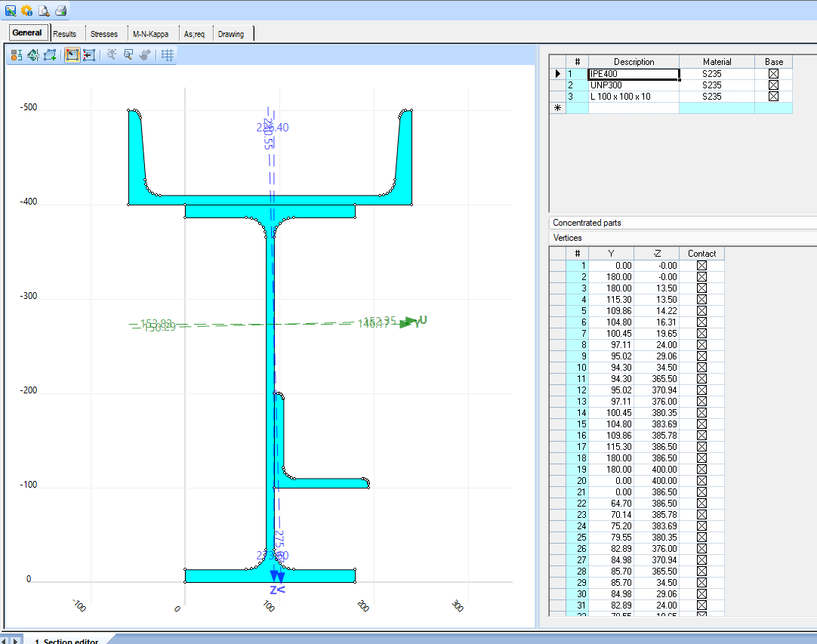Select the Section editor bottom tab
The height and width of the screenshot is (644, 817).
click(66, 641)
